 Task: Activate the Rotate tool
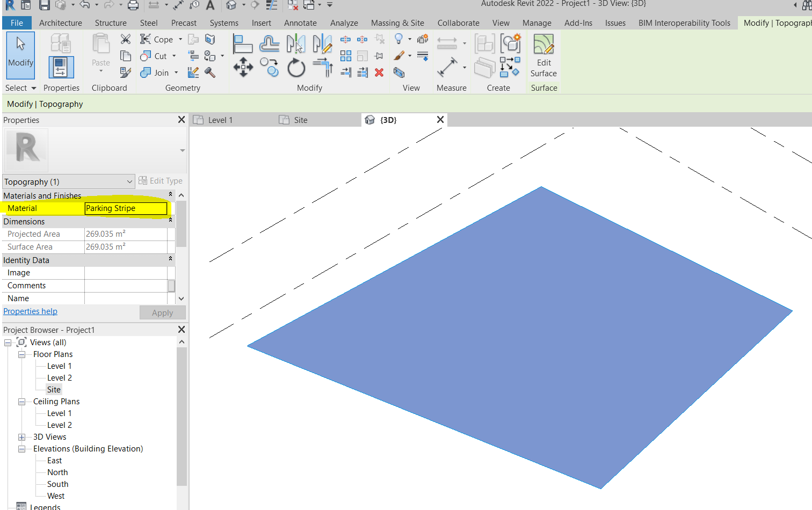click(296, 67)
